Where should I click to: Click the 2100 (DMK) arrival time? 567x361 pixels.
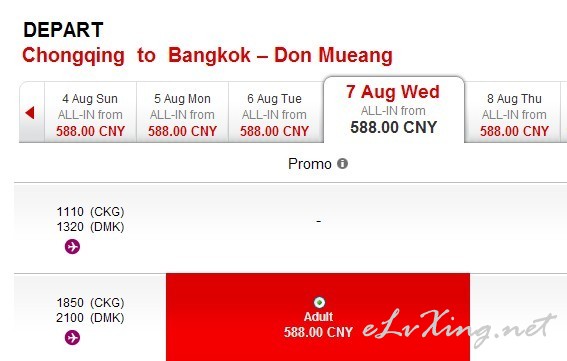pyautogui.click(x=90, y=318)
